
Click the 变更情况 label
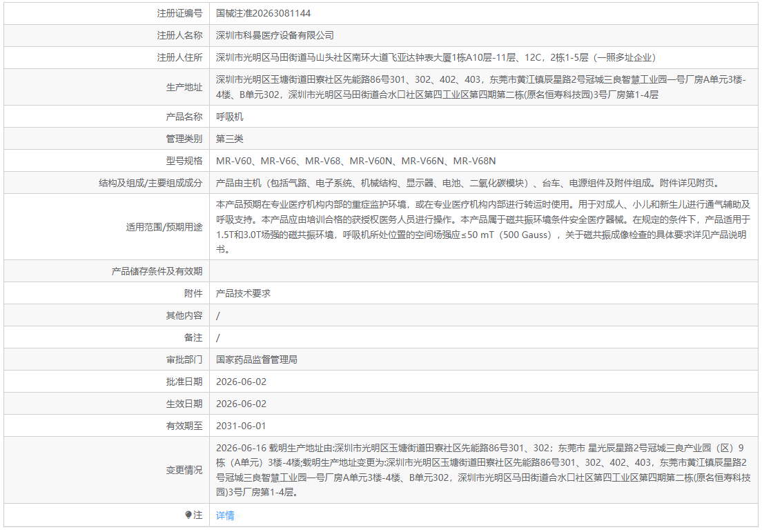[x=184, y=470]
